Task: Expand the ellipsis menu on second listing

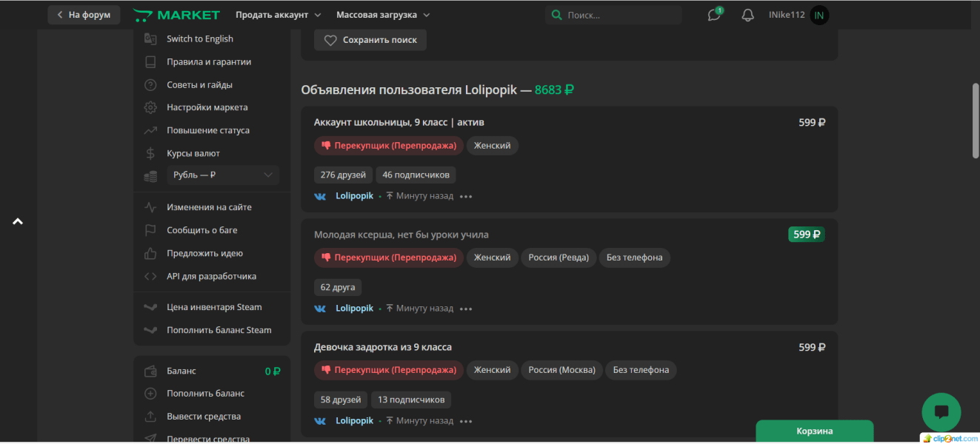Action: point(466,308)
